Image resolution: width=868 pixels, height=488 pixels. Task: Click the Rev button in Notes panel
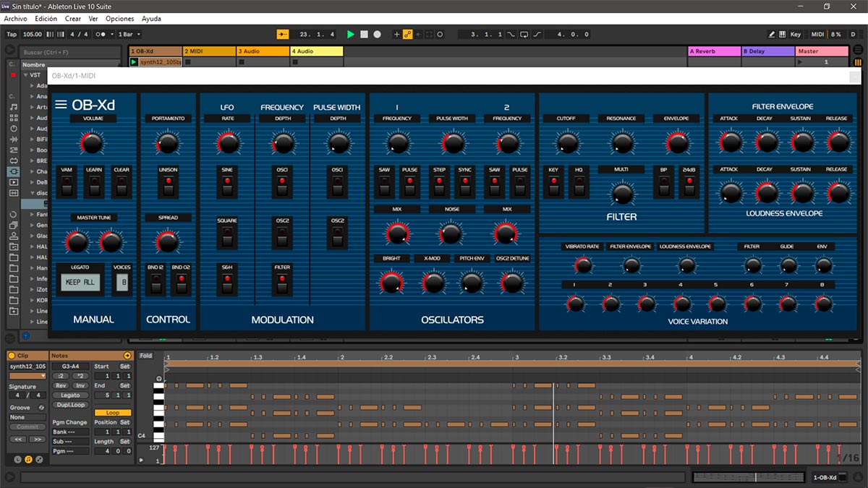[x=61, y=385]
